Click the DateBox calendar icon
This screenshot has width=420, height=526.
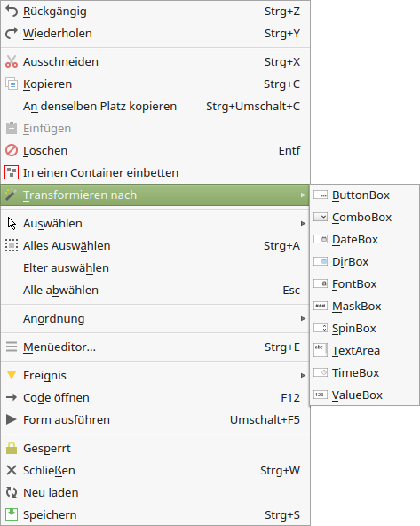pyautogui.click(x=321, y=240)
